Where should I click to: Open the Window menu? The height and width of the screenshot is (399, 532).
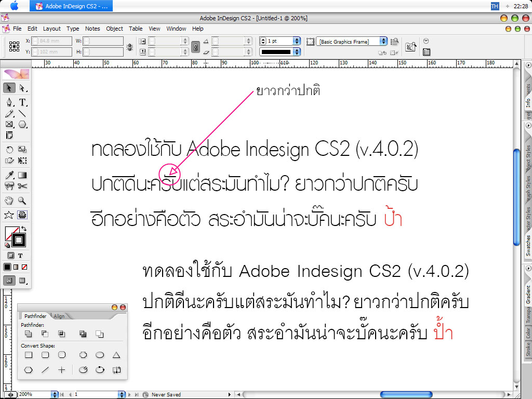click(x=177, y=29)
